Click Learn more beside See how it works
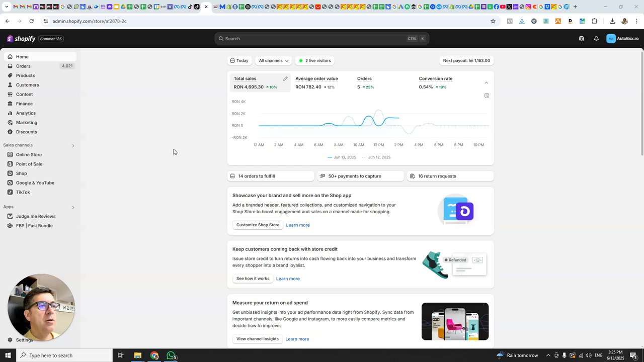 click(x=288, y=279)
